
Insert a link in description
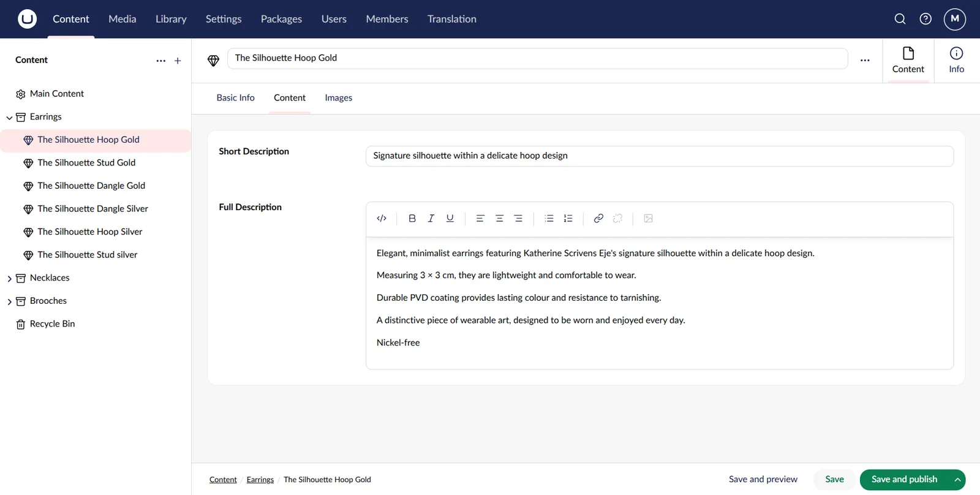click(x=598, y=218)
